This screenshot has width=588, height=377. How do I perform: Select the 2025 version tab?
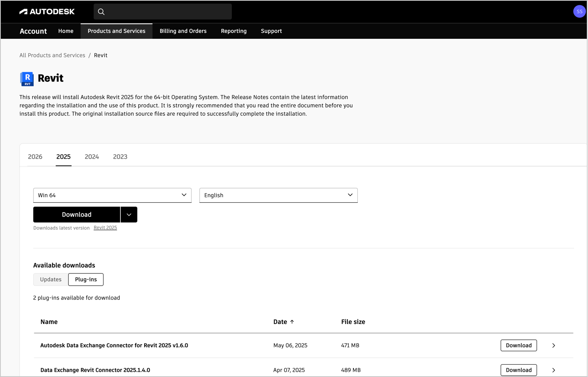click(64, 157)
